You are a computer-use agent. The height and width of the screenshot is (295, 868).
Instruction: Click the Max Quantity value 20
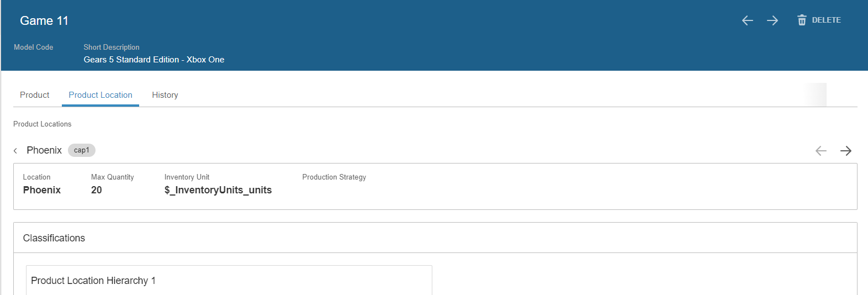tap(97, 190)
